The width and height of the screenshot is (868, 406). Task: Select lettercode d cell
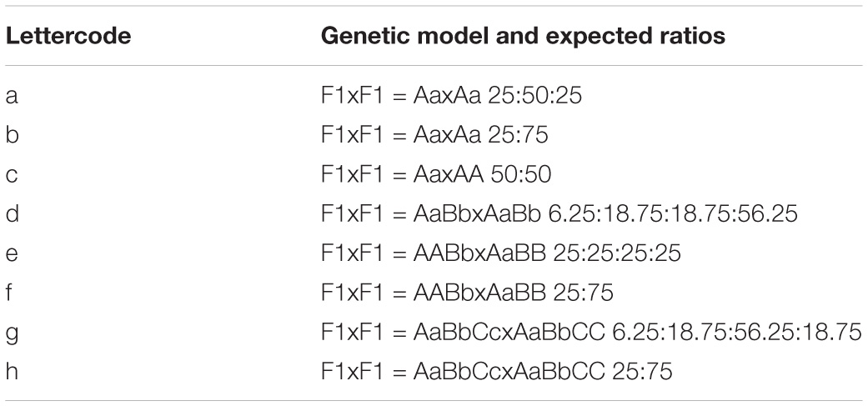coord(13,213)
